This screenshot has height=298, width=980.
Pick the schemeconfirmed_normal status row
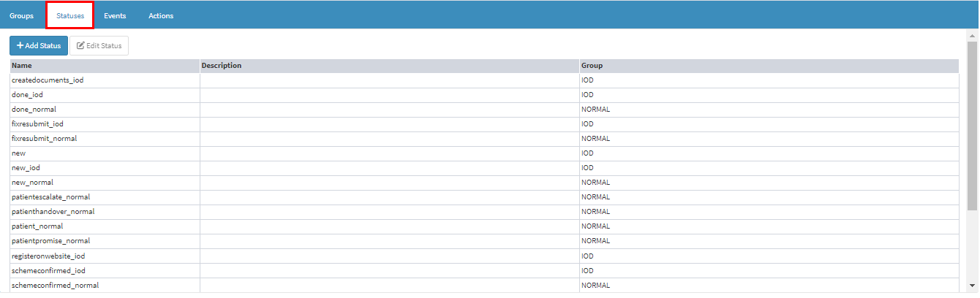click(55, 286)
